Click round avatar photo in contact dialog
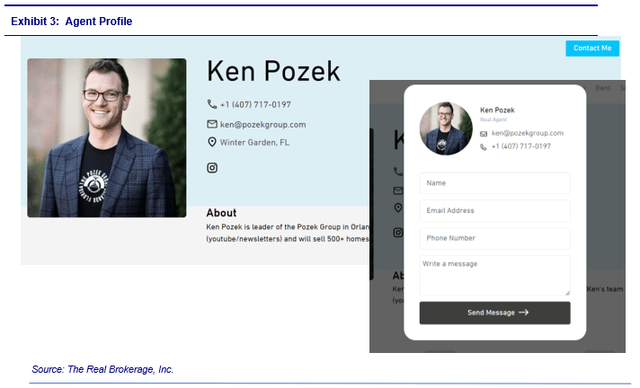 tap(446, 129)
